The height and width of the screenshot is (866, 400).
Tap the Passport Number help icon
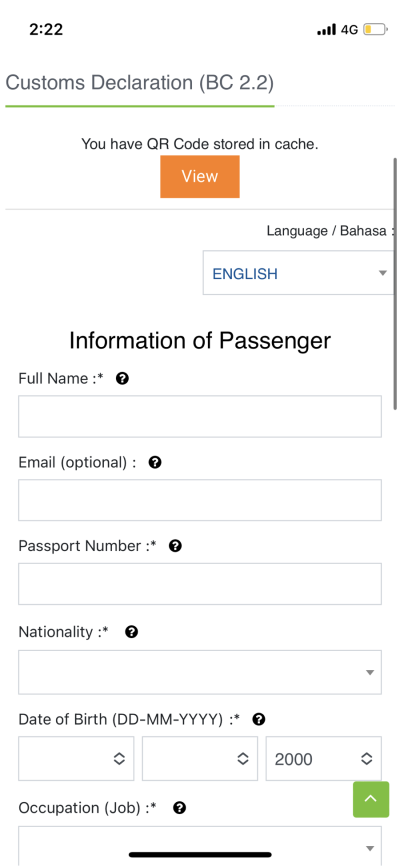click(x=175, y=546)
